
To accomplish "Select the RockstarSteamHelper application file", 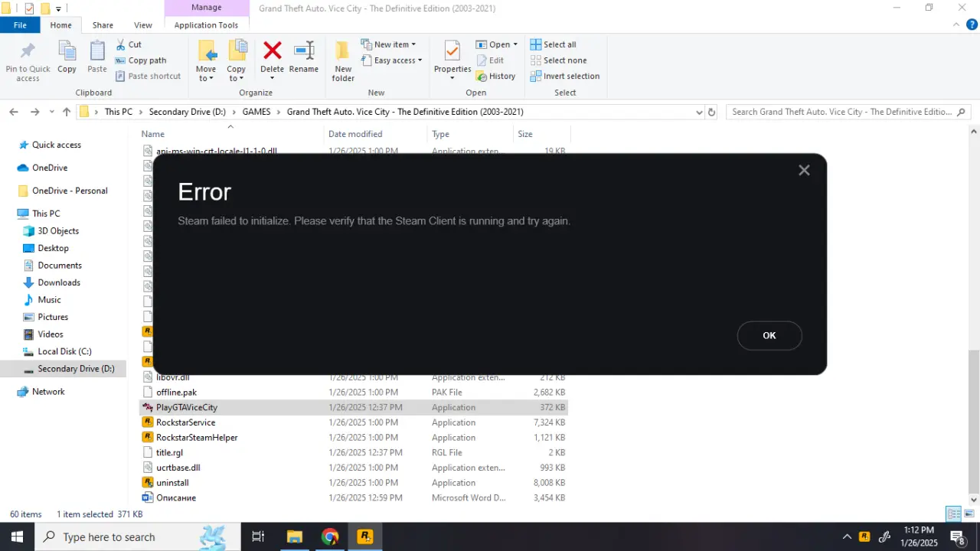I will pyautogui.click(x=197, y=438).
